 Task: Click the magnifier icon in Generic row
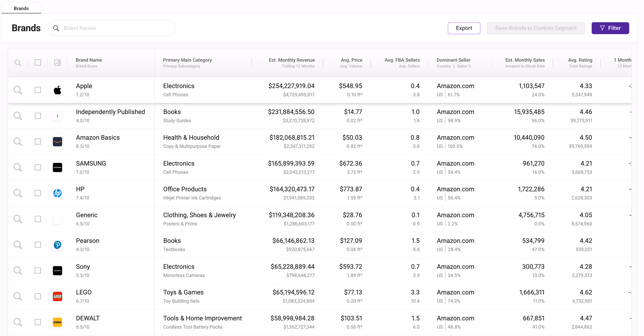tap(18, 219)
